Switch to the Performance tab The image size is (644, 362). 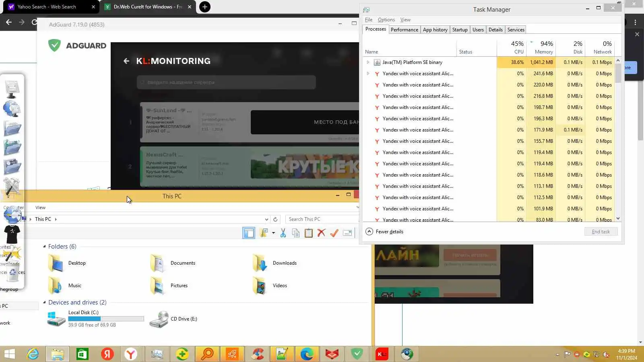click(404, 30)
